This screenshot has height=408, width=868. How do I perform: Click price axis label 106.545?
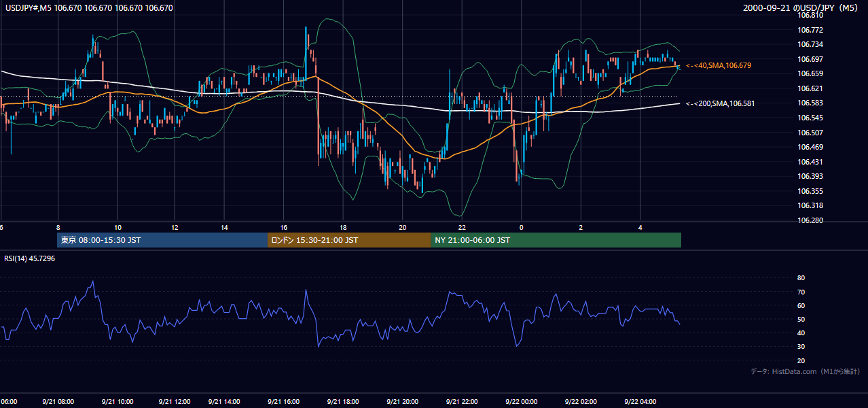pos(810,118)
